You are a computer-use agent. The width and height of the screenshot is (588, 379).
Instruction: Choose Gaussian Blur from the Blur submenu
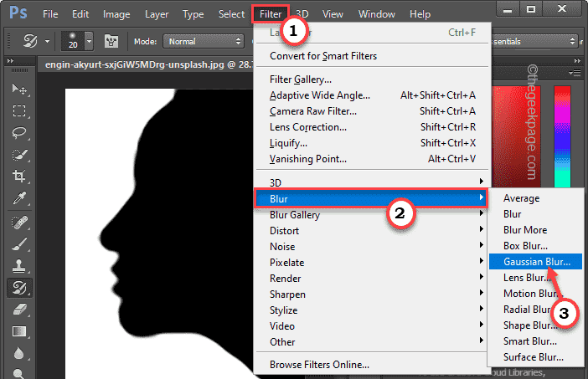(x=536, y=261)
